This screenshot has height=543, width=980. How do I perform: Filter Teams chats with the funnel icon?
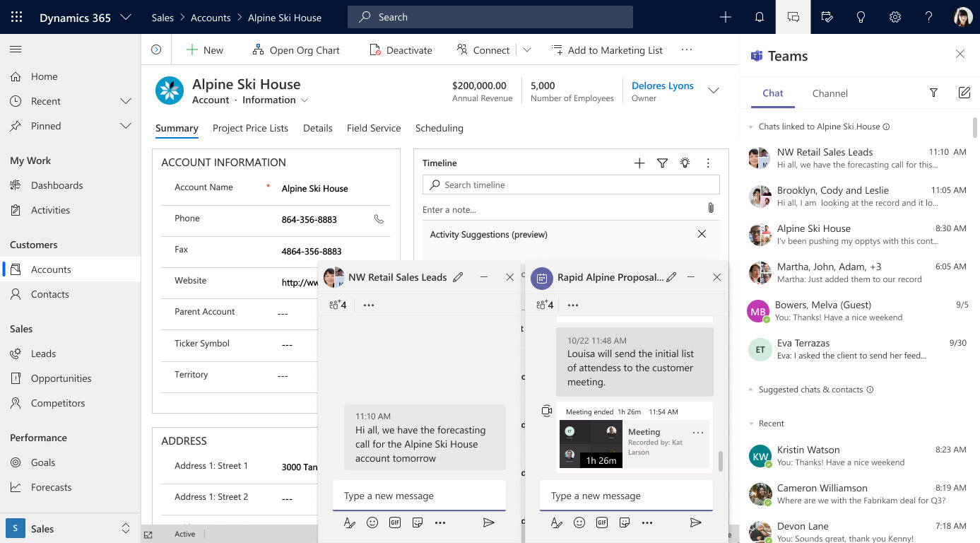pos(933,93)
